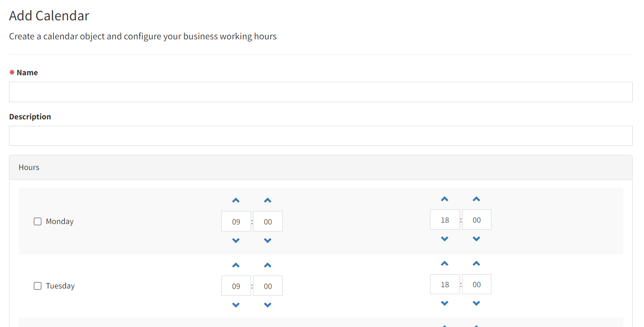Click the Monday label text
644x327 pixels.
tap(60, 221)
